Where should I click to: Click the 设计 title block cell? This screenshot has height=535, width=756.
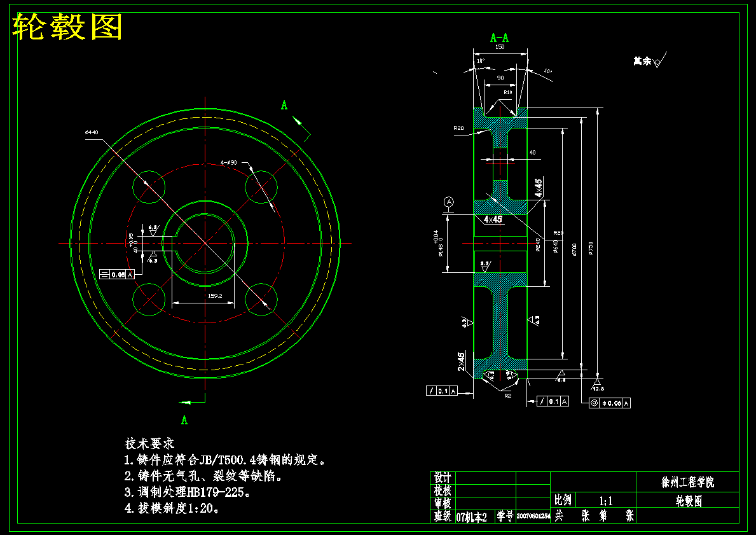pyautogui.click(x=443, y=478)
